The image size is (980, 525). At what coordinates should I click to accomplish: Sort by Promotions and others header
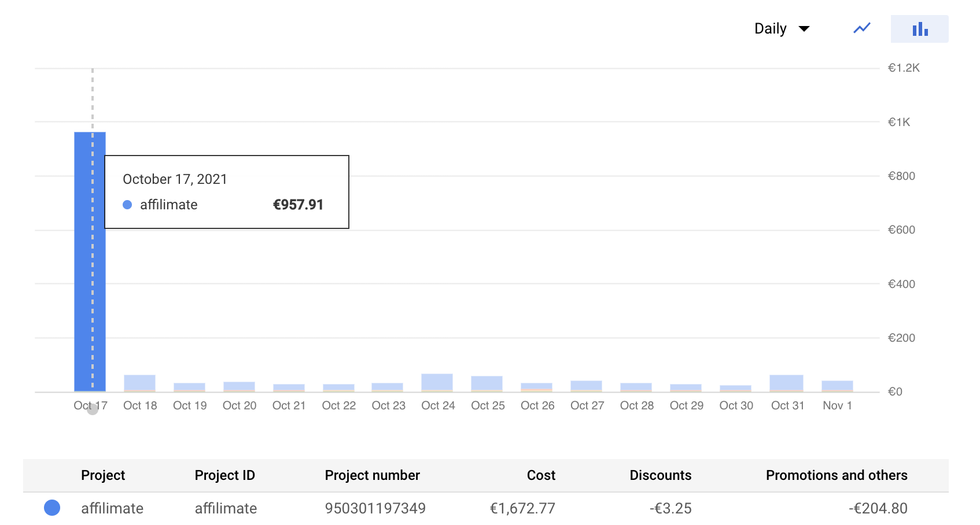pos(837,475)
